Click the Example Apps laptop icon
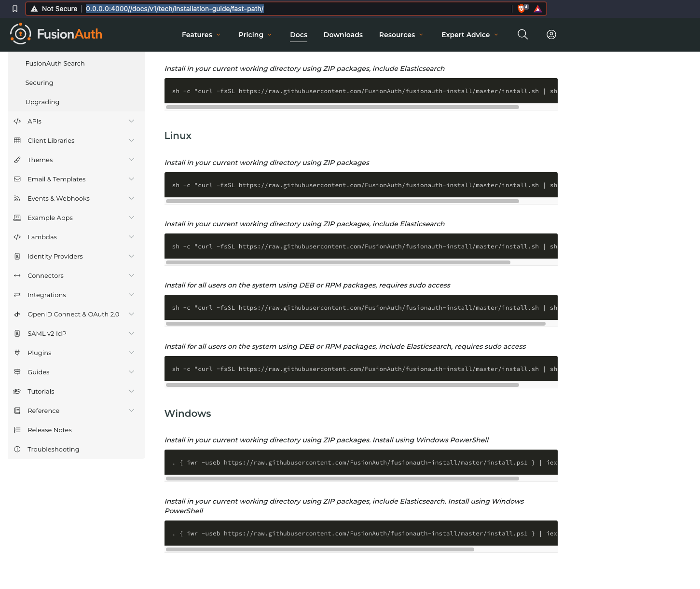700x589 pixels. coord(17,218)
